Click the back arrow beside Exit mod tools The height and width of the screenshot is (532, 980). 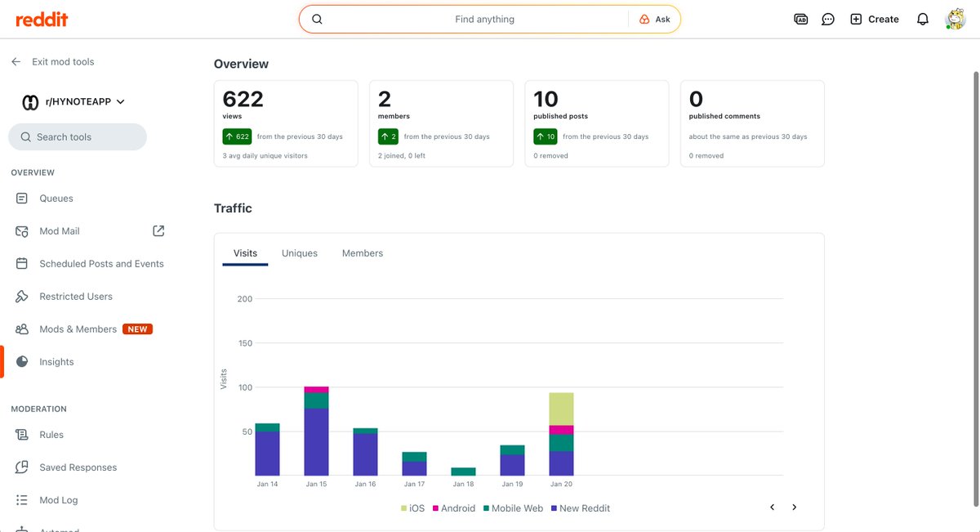point(16,61)
